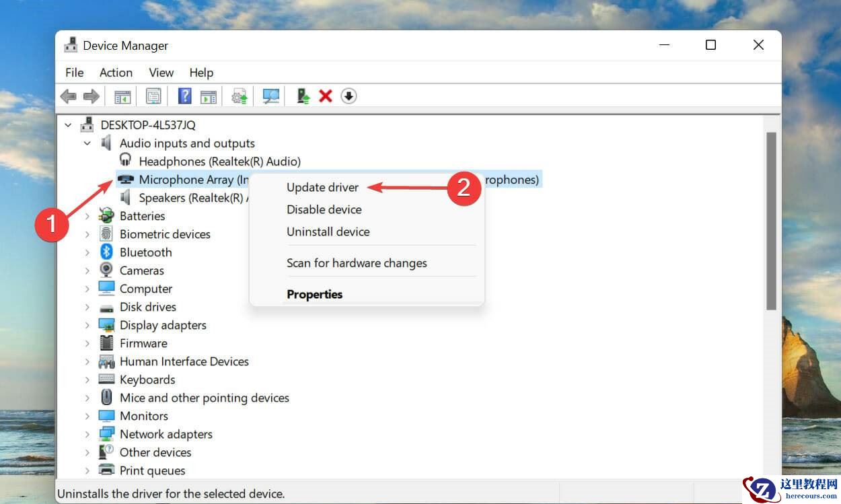Collapse Audio inputs and outputs category
The height and width of the screenshot is (504, 841).
click(87, 143)
